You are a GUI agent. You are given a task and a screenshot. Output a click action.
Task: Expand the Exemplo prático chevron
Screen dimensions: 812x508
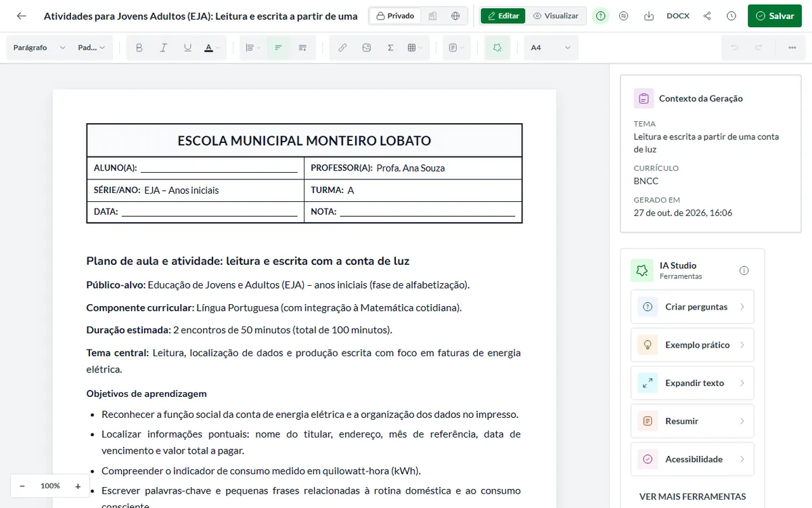[x=742, y=345]
